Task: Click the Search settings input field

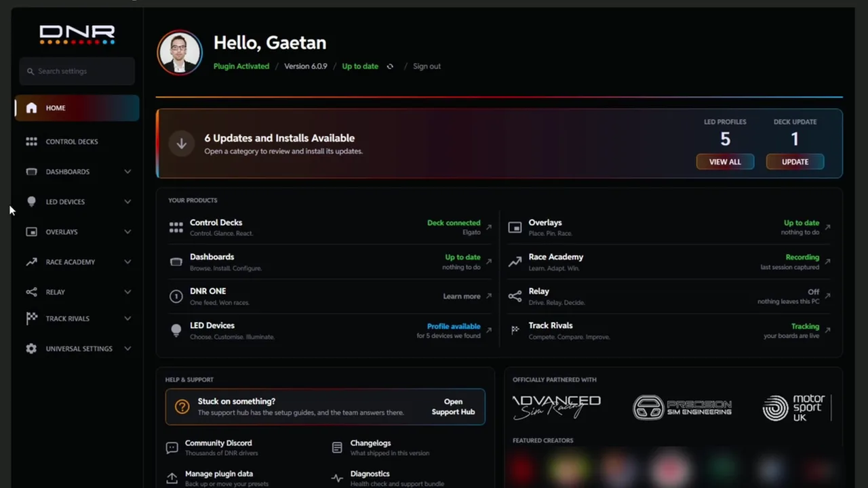Action: (x=77, y=71)
